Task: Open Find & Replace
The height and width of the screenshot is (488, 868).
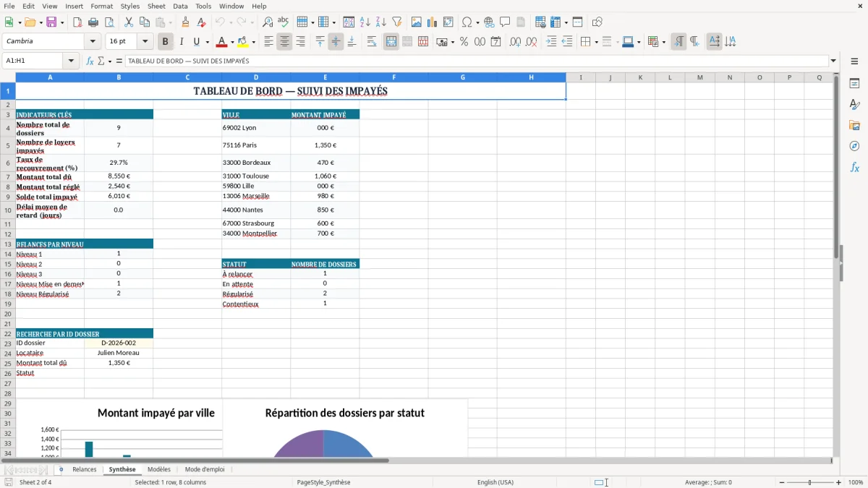Action: point(267,22)
